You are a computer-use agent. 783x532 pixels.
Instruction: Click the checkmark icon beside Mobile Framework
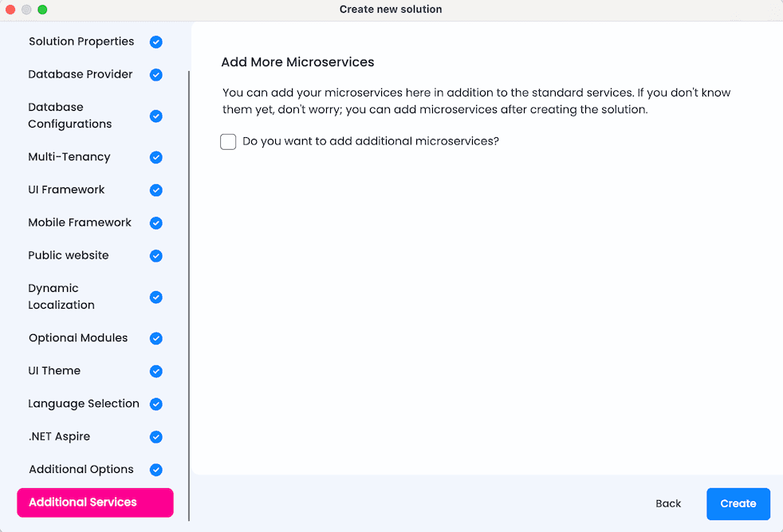point(155,223)
